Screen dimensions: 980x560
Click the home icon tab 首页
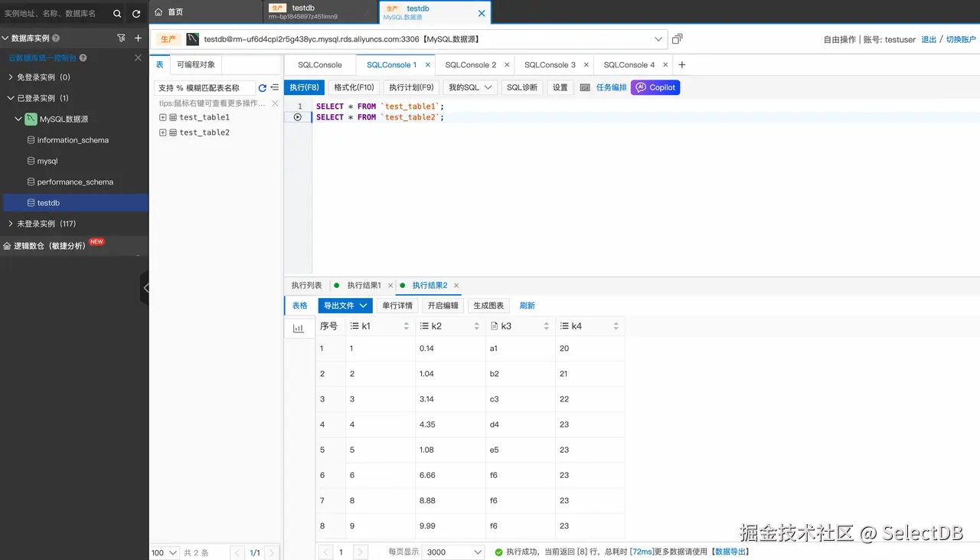coord(168,12)
